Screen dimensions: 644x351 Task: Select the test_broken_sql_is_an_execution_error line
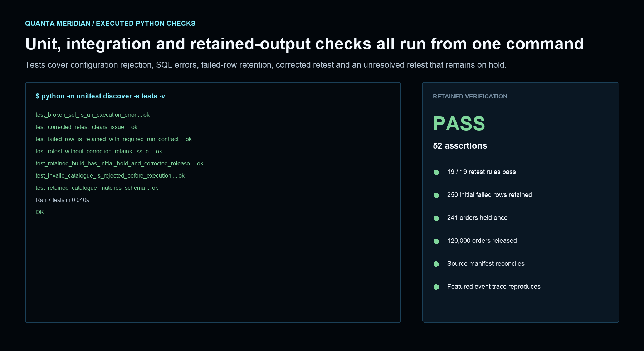click(93, 115)
